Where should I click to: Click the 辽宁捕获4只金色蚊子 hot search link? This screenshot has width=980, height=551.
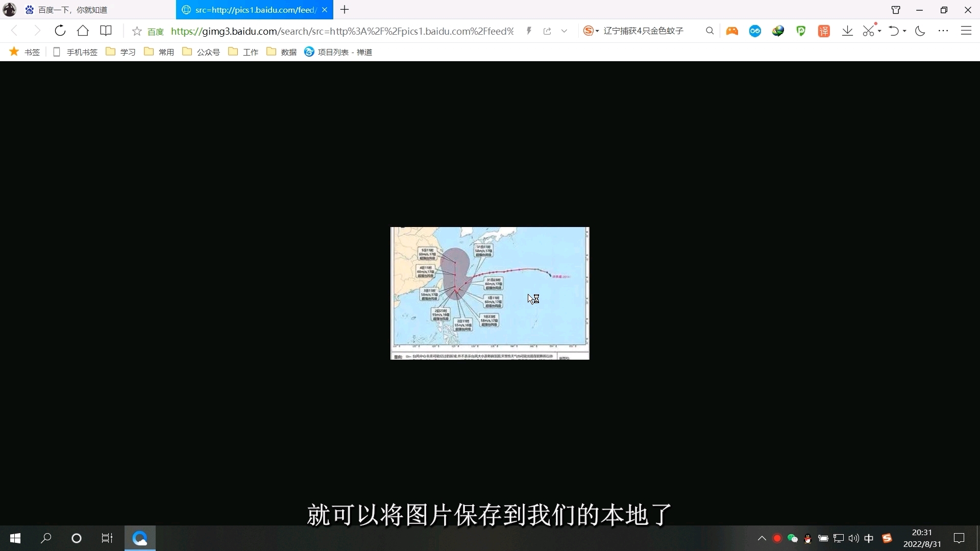(x=644, y=31)
